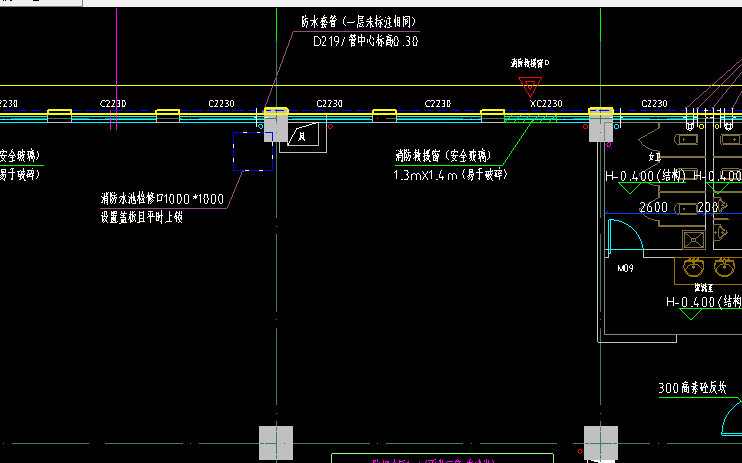Select the small 消防救援窗口 label above triangle

[x=530, y=62]
